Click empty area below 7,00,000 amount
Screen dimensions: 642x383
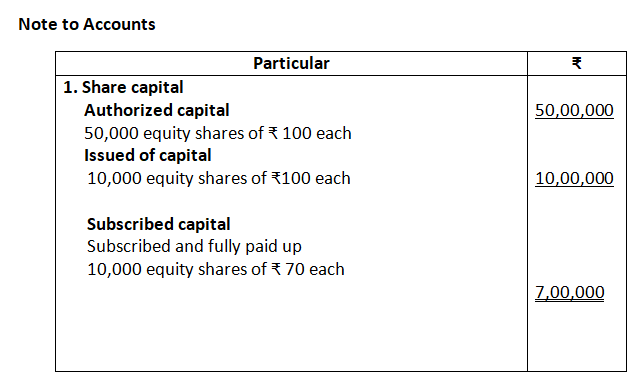pos(577,338)
